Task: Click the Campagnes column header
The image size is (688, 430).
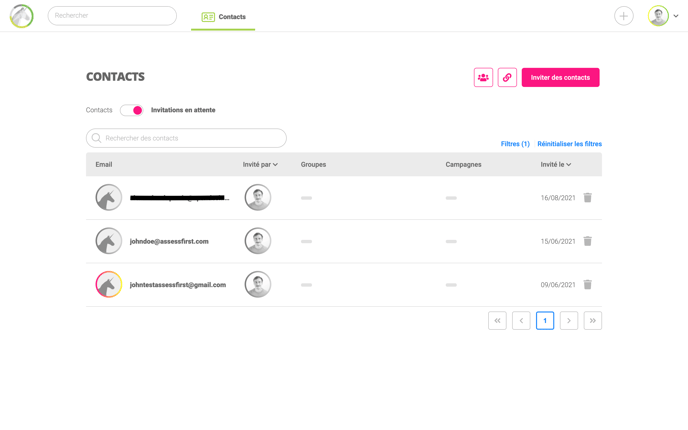Action: [x=463, y=165]
